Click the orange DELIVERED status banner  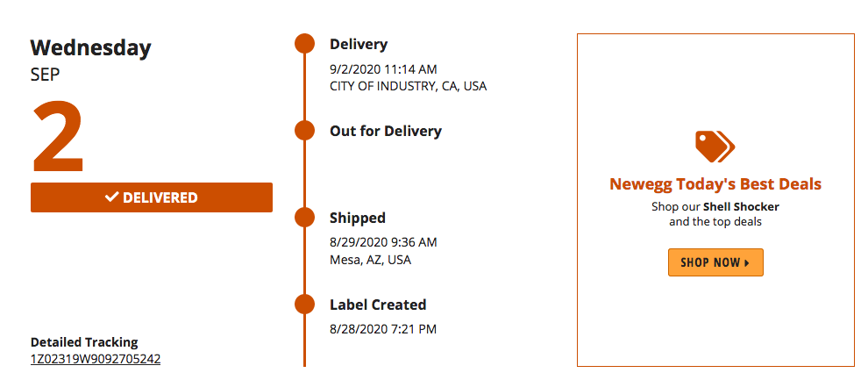click(x=152, y=197)
